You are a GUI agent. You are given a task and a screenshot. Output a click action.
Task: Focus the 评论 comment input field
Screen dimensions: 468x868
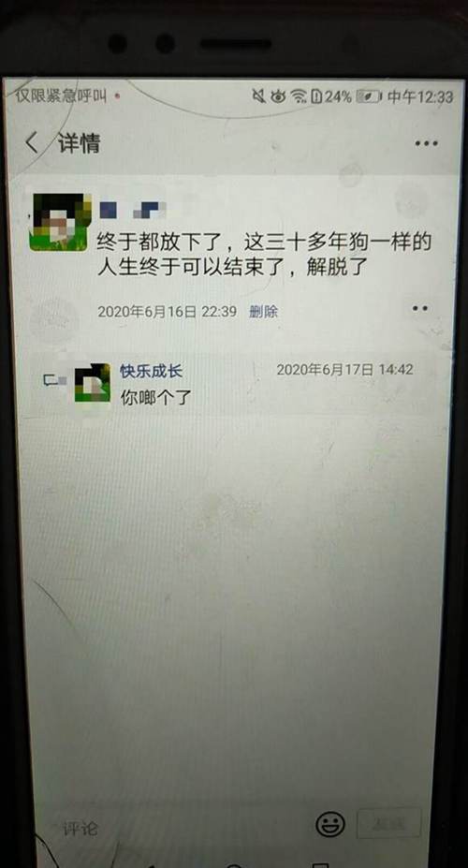point(183,828)
